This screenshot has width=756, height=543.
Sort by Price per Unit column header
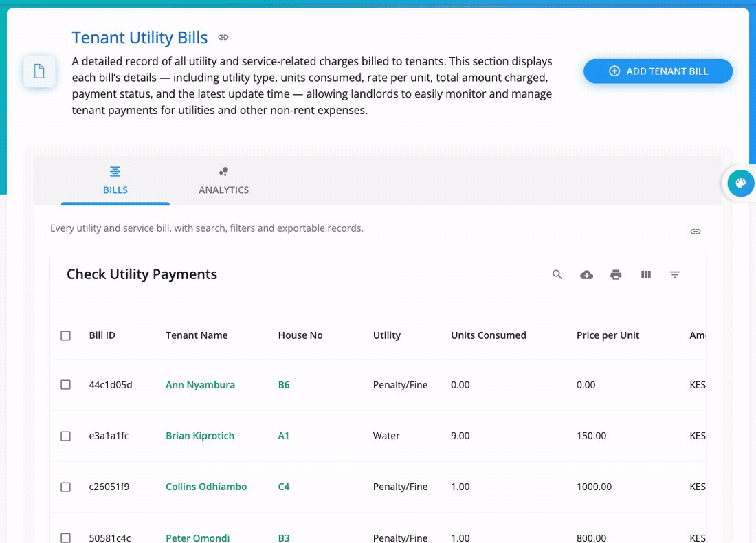[x=608, y=335]
